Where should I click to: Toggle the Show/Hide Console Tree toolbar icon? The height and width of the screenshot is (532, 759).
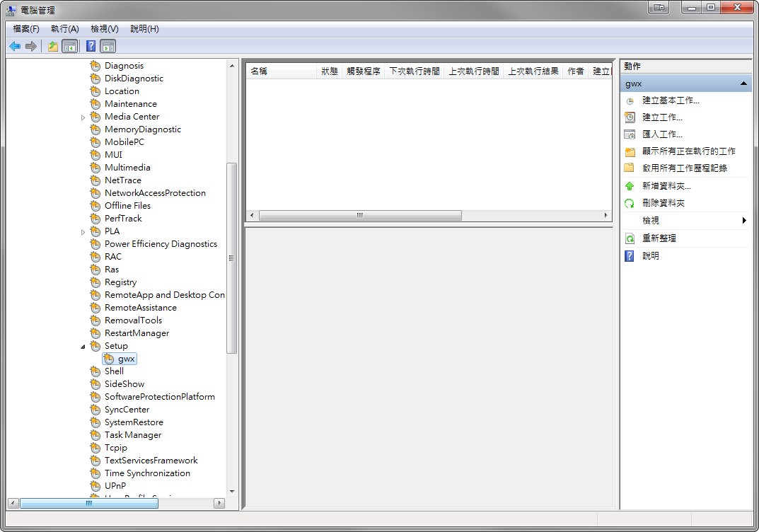(70, 47)
